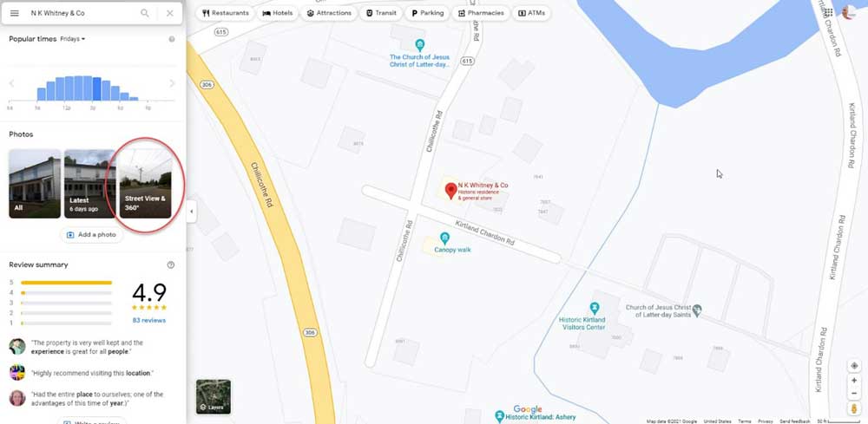Image resolution: width=868 pixels, height=424 pixels.
Task: Select the Restaurants category chip
Action: point(225,13)
